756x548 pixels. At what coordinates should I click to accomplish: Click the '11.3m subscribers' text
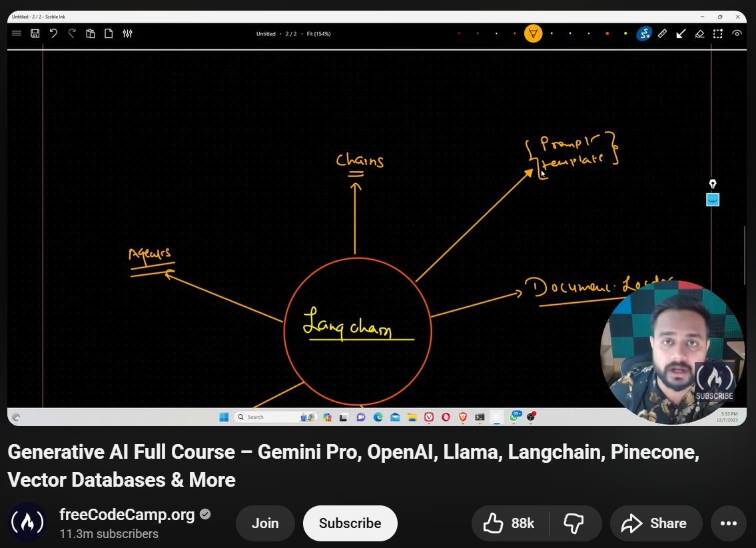pyautogui.click(x=109, y=534)
